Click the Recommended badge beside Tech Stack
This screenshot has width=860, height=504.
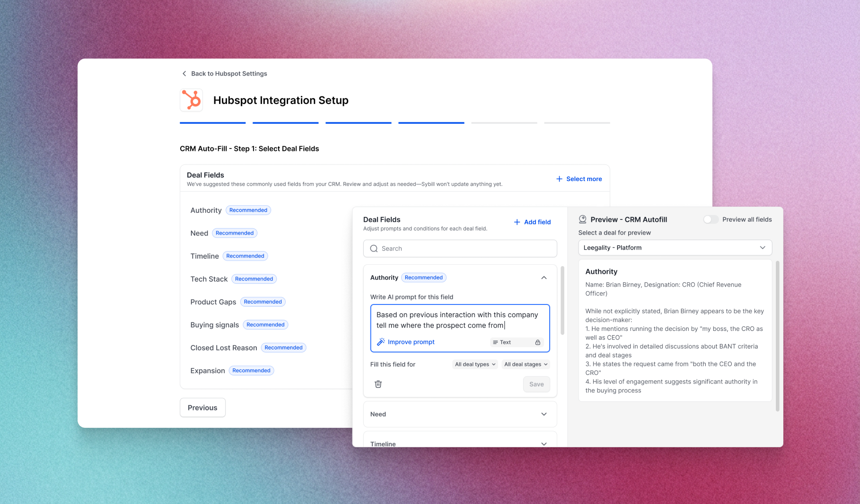(254, 279)
